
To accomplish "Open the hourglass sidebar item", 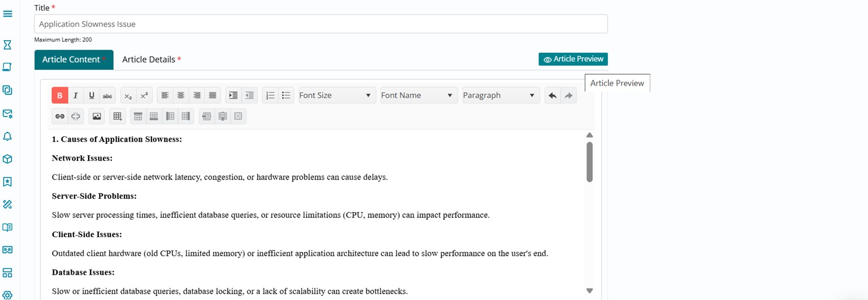I will [8, 44].
